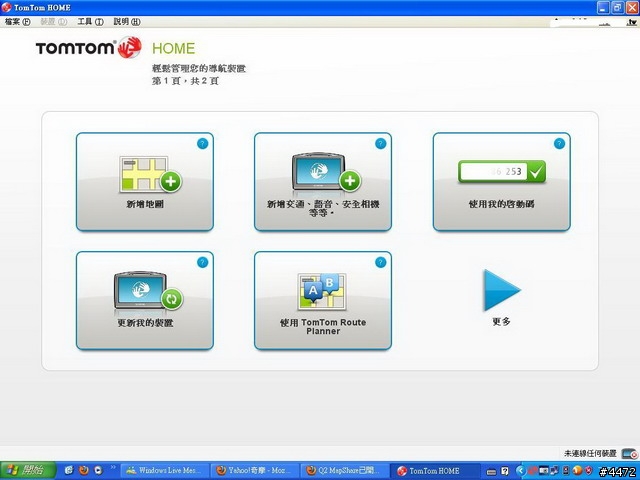Click the blue 更多 next page arrow

pos(502,290)
